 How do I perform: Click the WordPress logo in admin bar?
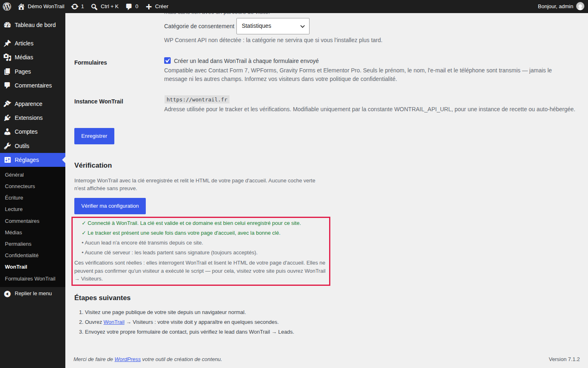tap(7, 7)
